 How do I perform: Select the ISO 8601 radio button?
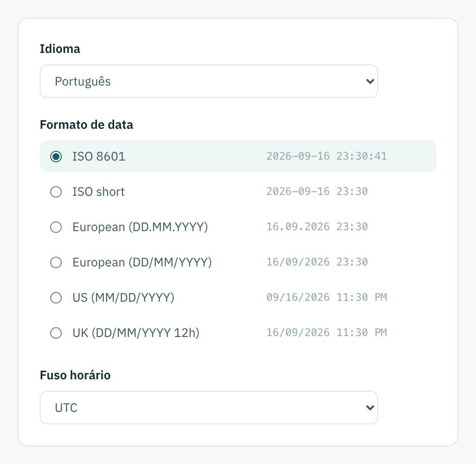(56, 157)
